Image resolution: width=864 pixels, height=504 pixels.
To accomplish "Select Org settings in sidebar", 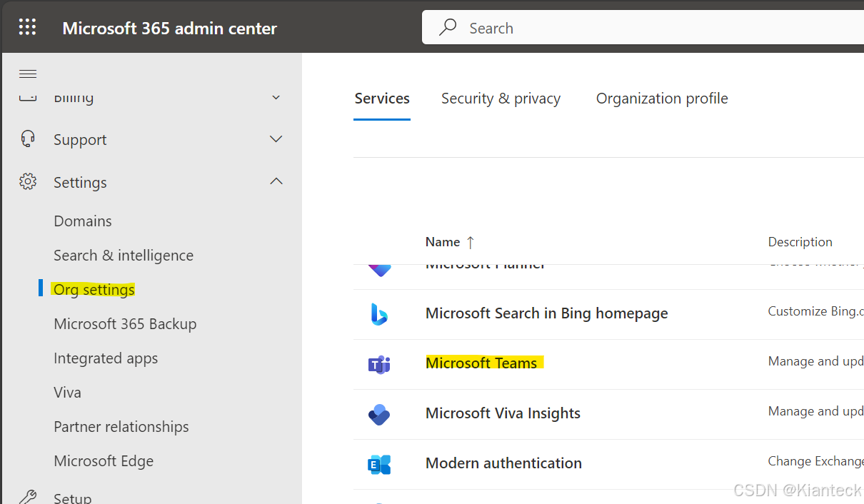I will (x=94, y=290).
